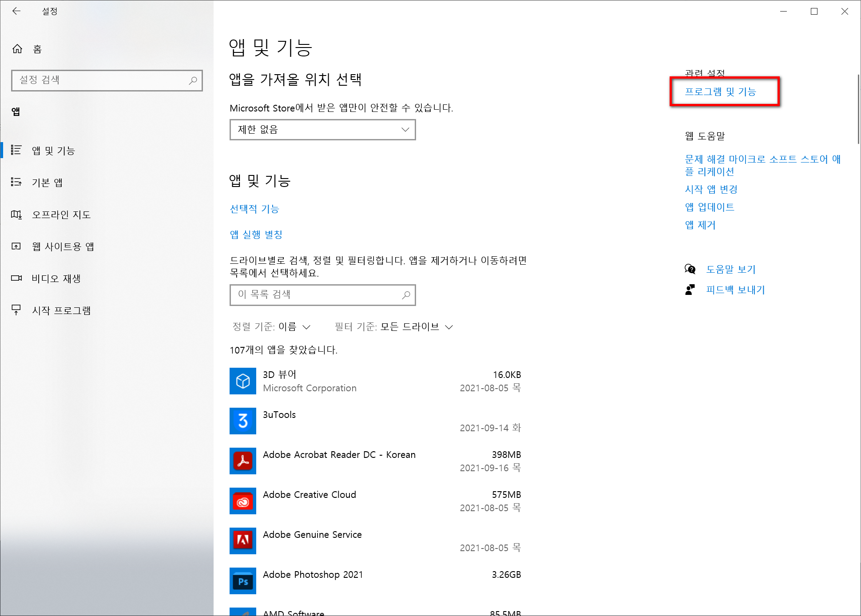
Task: Open the 기본 앱 sidebar item
Action: (x=107, y=183)
